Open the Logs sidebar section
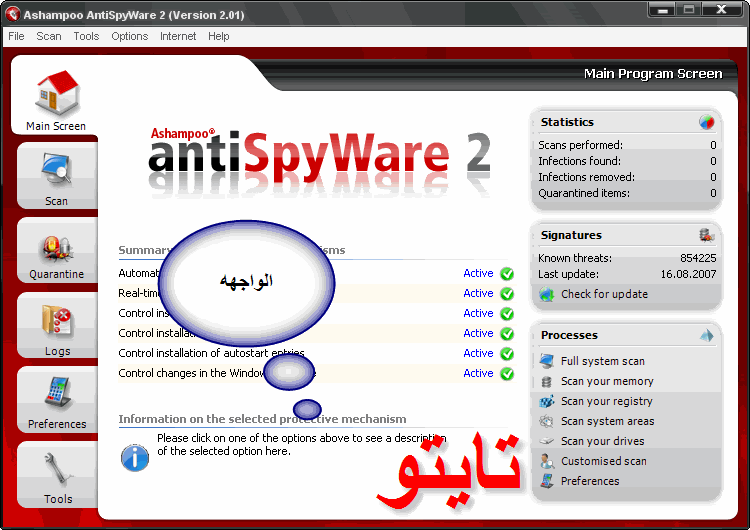Viewport: 750px width, 530px height. [57, 326]
